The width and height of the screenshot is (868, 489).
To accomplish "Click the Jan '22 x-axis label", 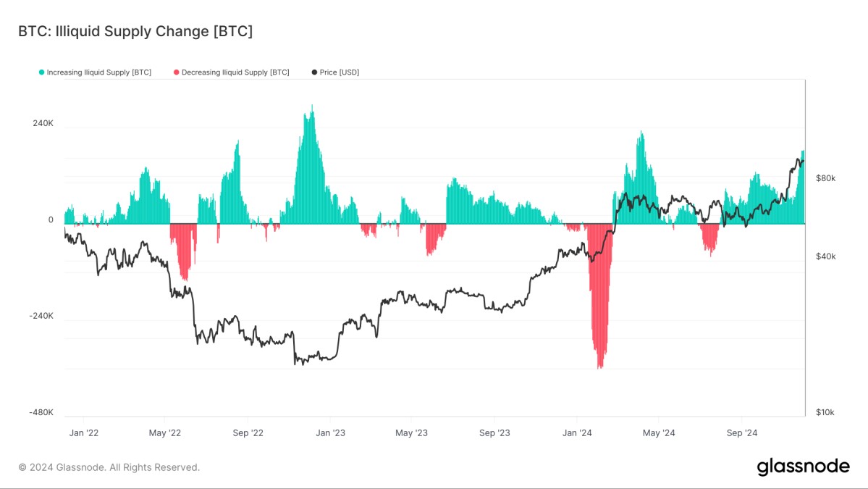I will [83, 433].
